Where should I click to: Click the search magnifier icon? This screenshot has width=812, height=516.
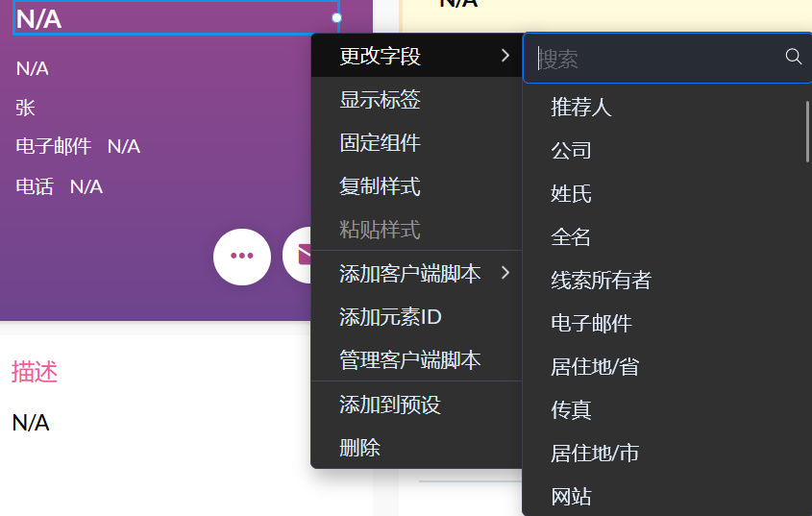coord(794,58)
